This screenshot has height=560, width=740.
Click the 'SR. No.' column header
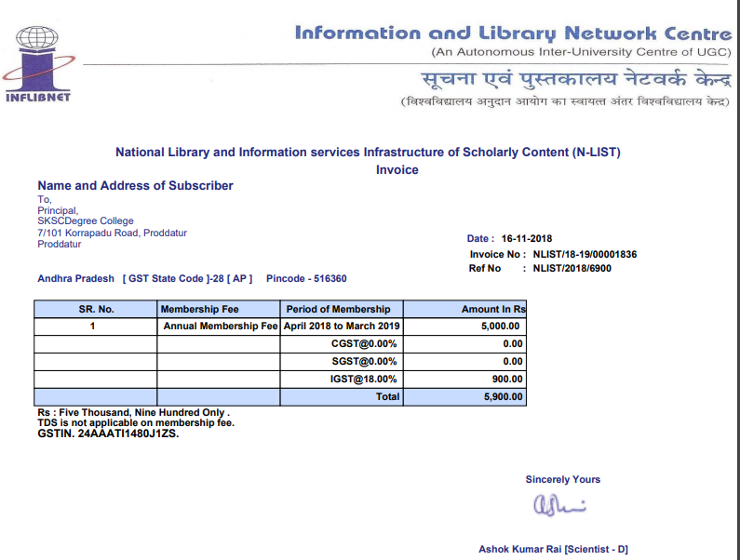click(x=96, y=310)
